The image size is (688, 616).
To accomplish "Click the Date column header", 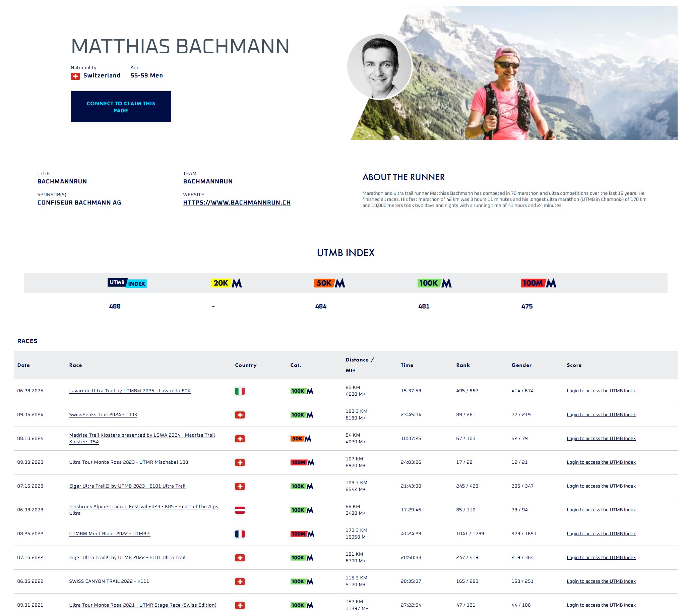I will click(23, 365).
